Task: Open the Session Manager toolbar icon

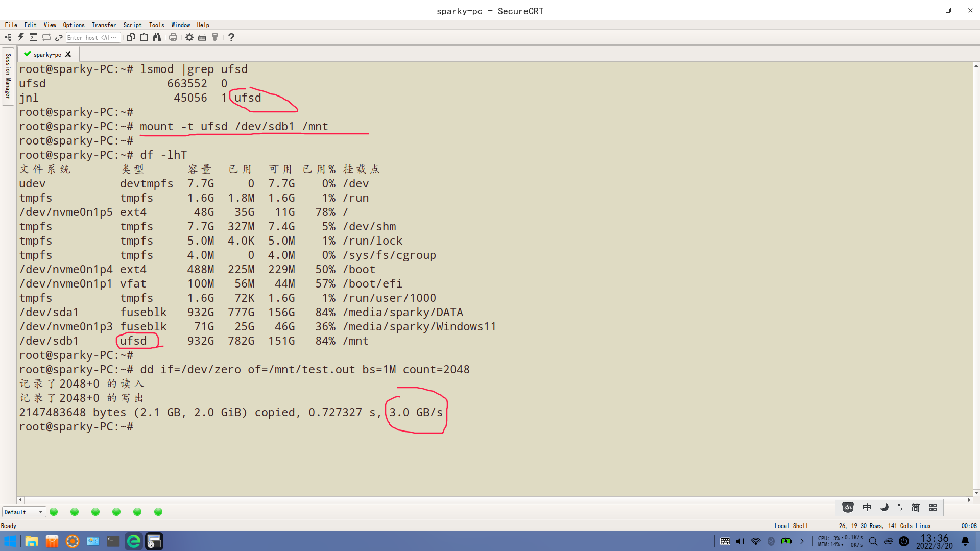Action: (8, 37)
